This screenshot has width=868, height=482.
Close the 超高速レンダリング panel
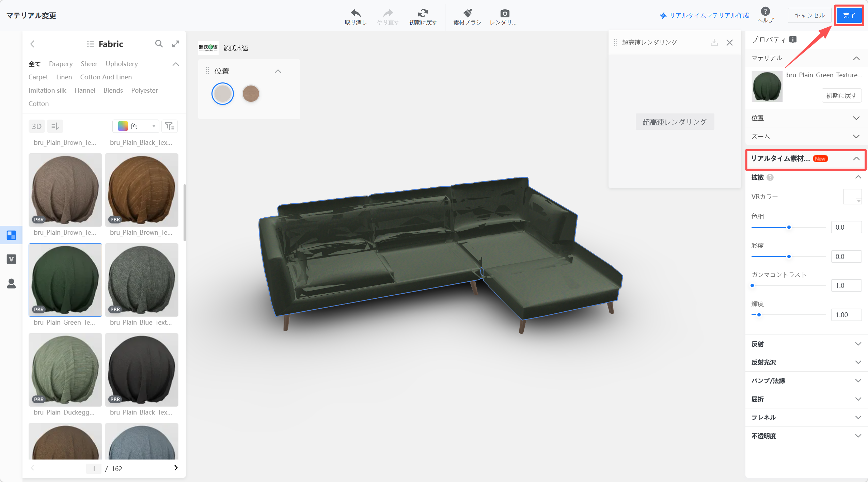(x=729, y=43)
